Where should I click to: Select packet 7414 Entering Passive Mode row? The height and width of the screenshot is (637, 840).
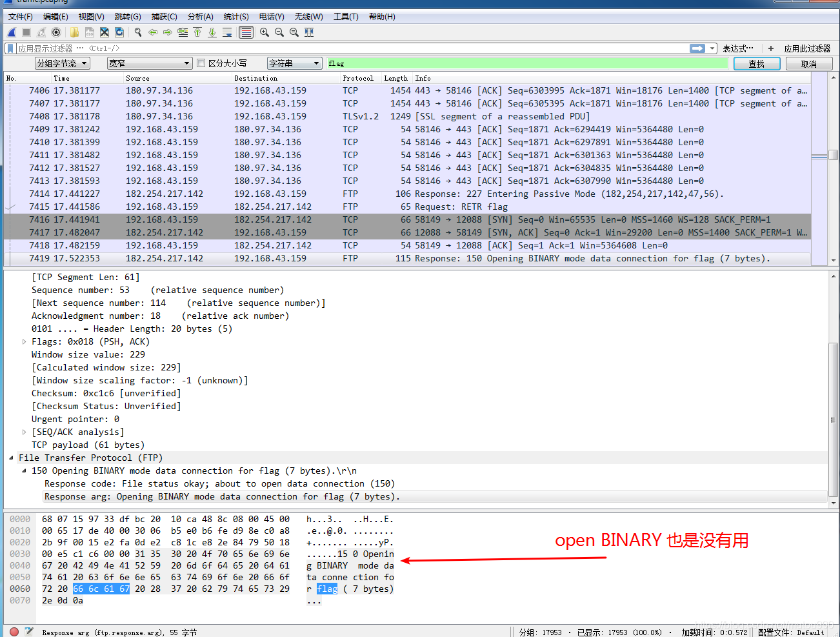click(x=407, y=194)
